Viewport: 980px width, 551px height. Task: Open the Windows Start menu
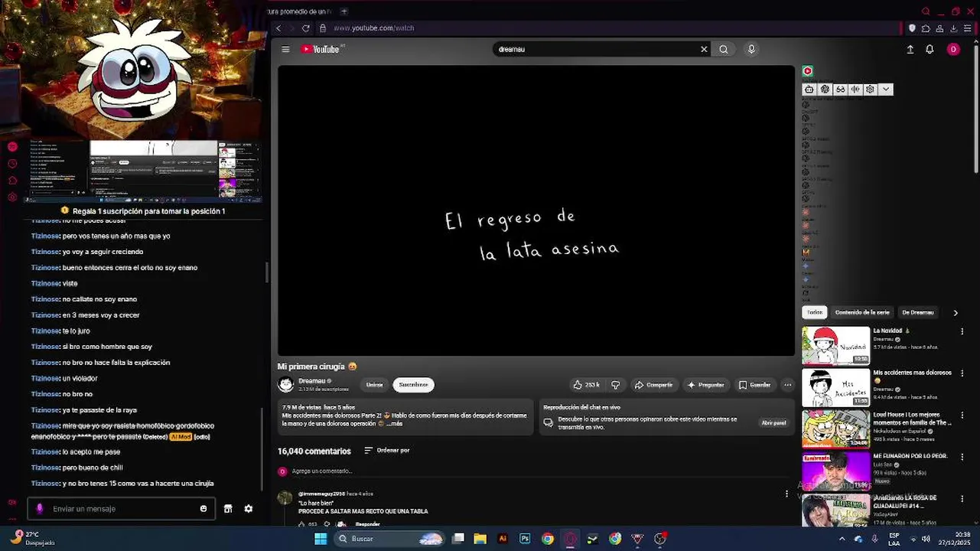[x=321, y=539]
